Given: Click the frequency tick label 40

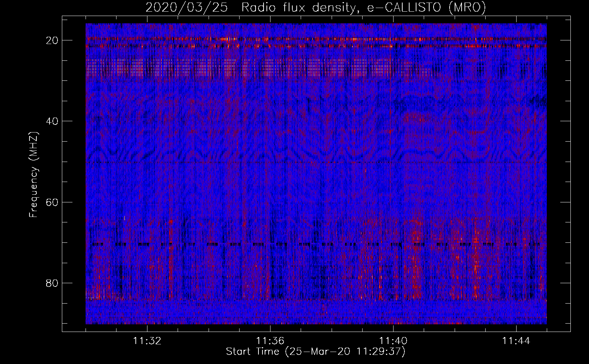Looking at the screenshot, I should tap(52, 121).
